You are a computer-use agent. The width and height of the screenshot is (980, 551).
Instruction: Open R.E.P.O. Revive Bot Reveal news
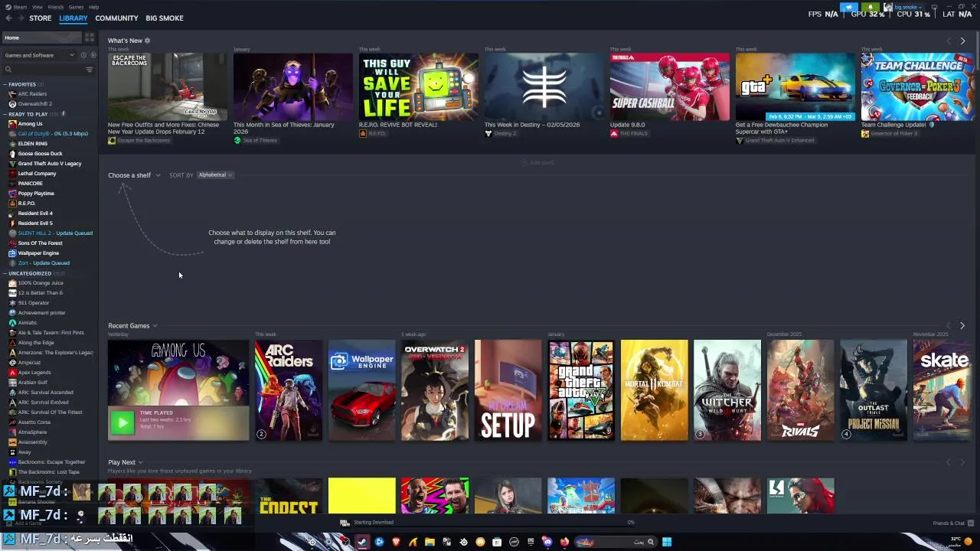[x=419, y=86]
